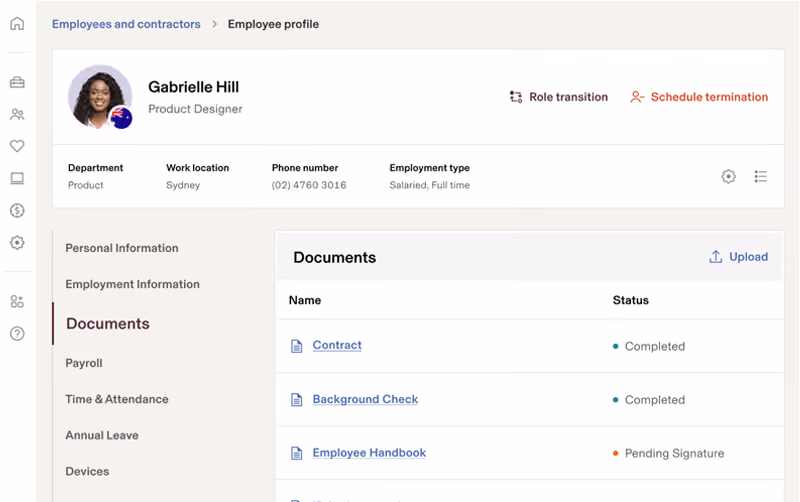Click the Background Check Completed status
The height and width of the screenshot is (502, 800).
coord(649,400)
